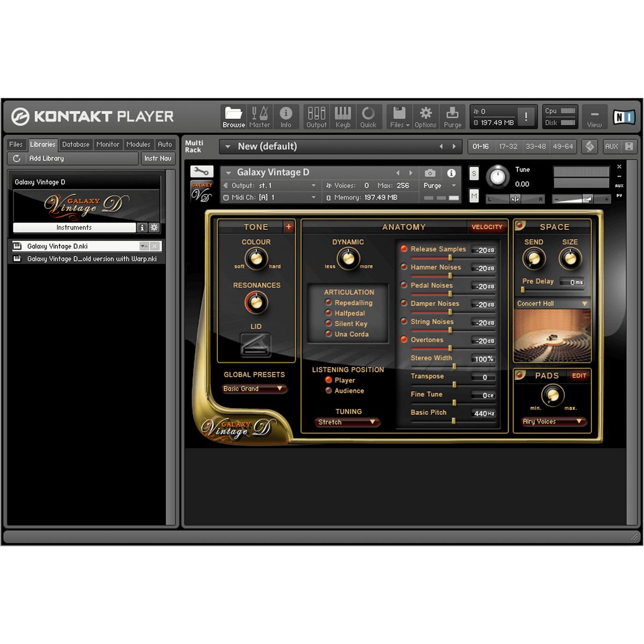Open the View minimize menu

coord(595,116)
